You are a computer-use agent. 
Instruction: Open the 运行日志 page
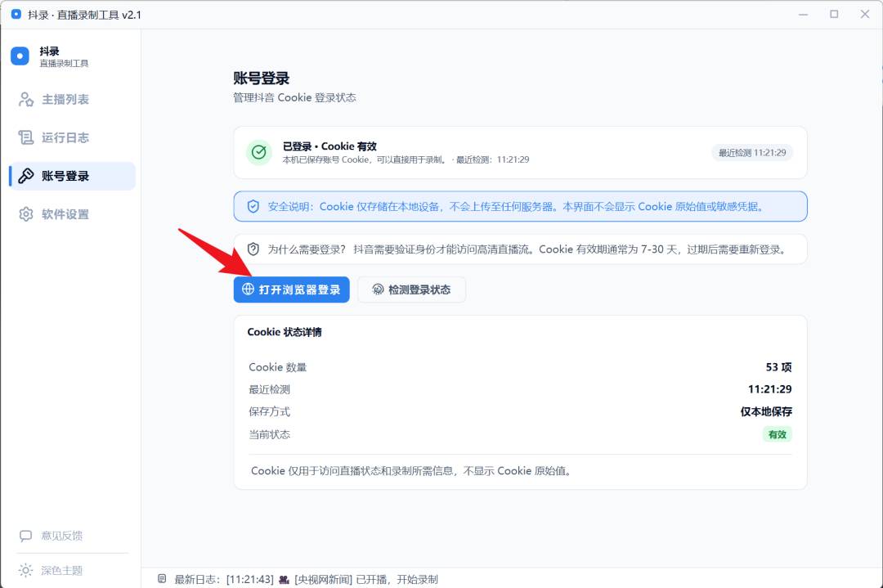click(72, 138)
